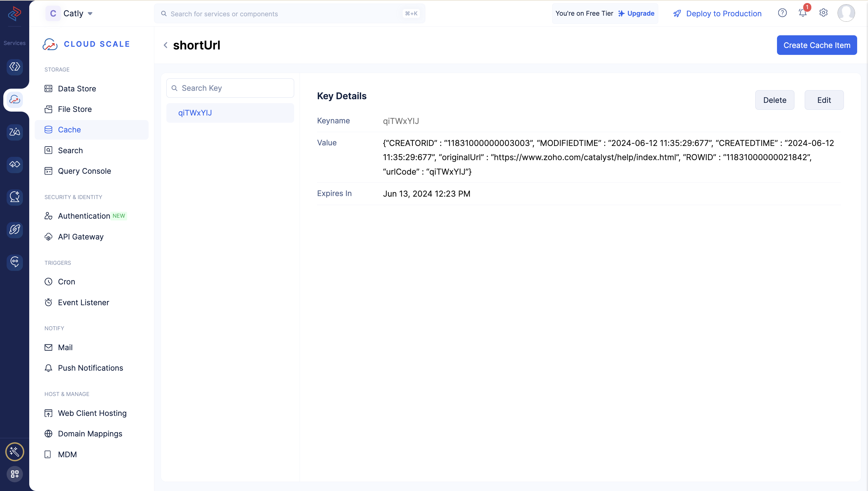Select the qiTWxYIJ cache key
Image resolution: width=868 pixels, height=491 pixels.
(230, 113)
